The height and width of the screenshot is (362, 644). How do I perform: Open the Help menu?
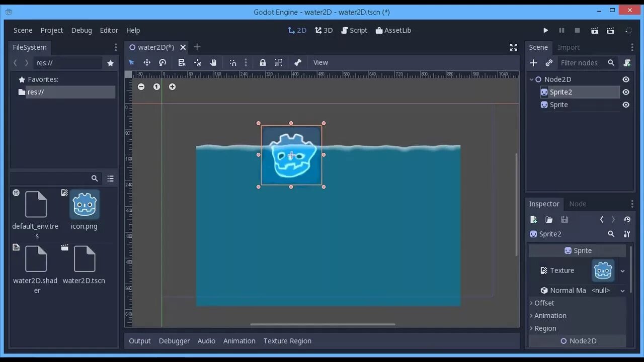coord(133,30)
